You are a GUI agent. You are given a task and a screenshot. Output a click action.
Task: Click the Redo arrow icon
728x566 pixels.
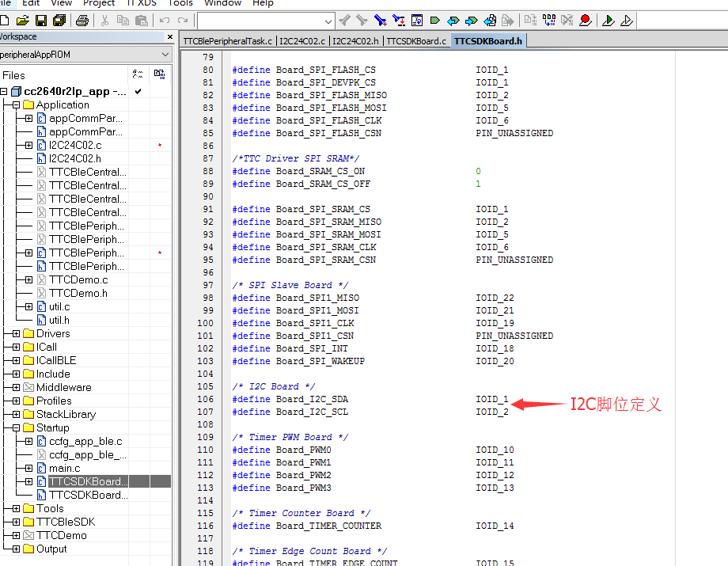click(x=183, y=21)
